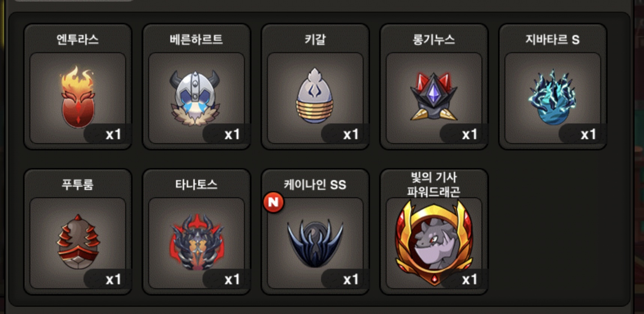Choose the 키갈 gray egg icon
Viewport: 644px width, 314px height.
click(315, 96)
